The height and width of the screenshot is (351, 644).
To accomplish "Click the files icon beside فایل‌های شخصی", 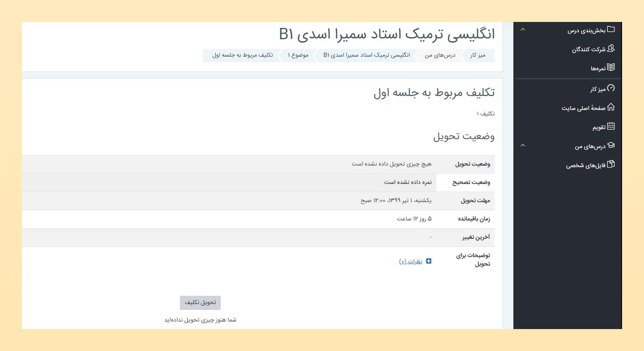I will [x=611, y=165].
